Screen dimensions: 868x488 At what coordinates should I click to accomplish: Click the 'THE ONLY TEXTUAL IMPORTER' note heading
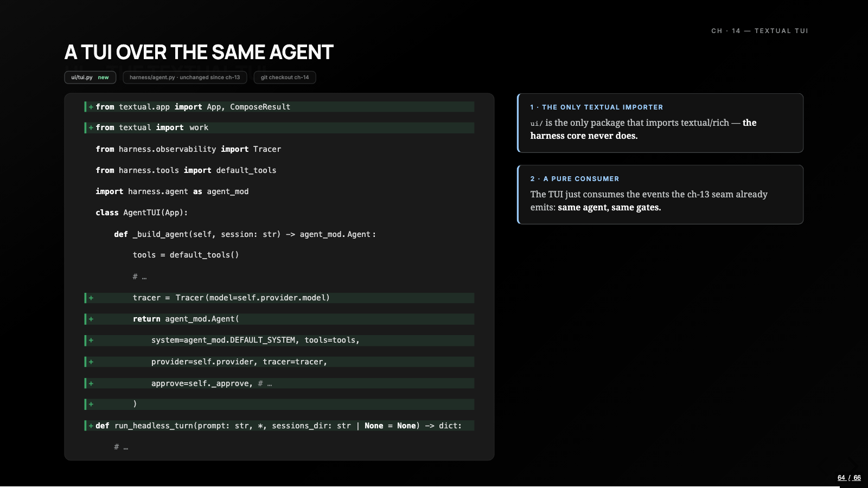click(x=597, y=107)
